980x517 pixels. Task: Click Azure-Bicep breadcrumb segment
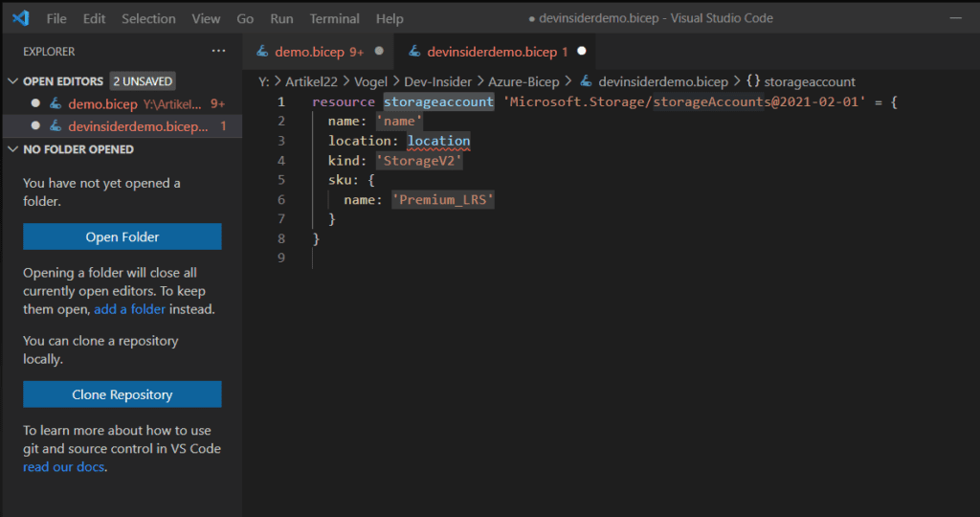point(523,82)
